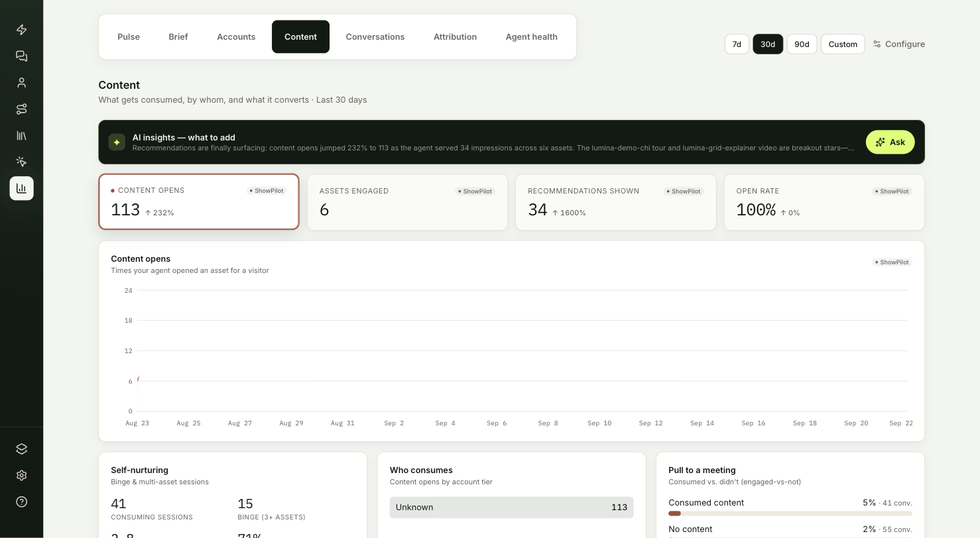Click the Ask button in the AI insights banner
The height and width of the screenshot is (538, 980).
click(890, 142)
